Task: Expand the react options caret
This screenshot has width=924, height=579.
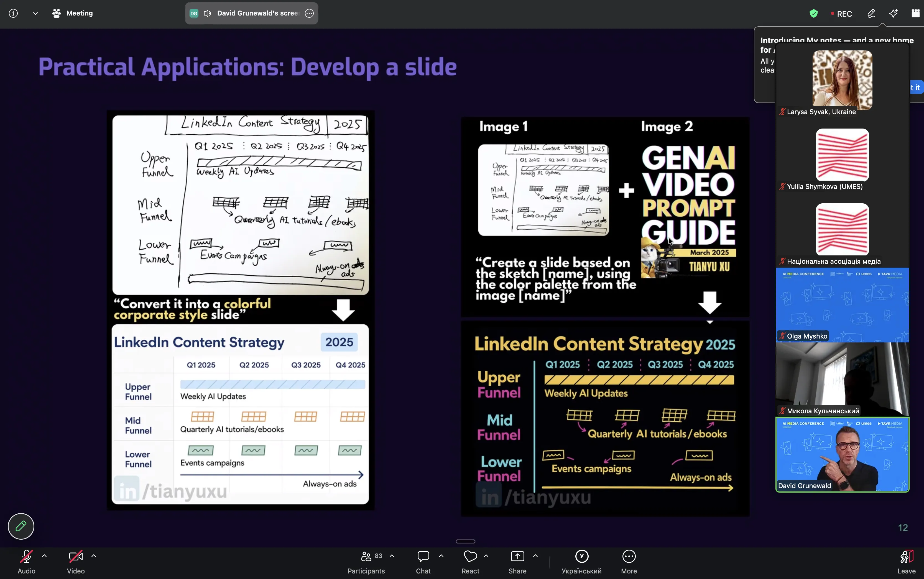Action: (x=486, y=556)
